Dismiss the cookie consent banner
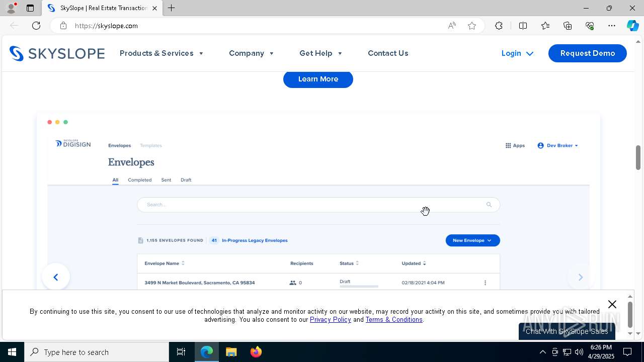 coord(612,304)
